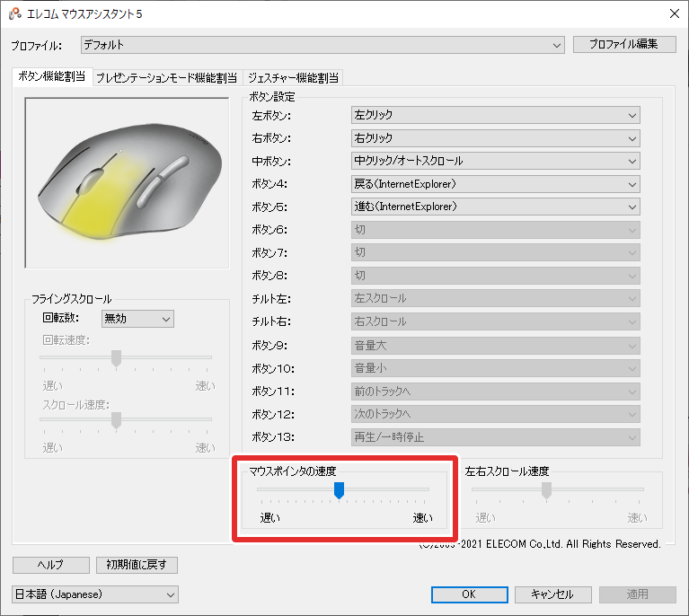
Task: Click the プロファイル編集 button
Action: coord(624,44)
